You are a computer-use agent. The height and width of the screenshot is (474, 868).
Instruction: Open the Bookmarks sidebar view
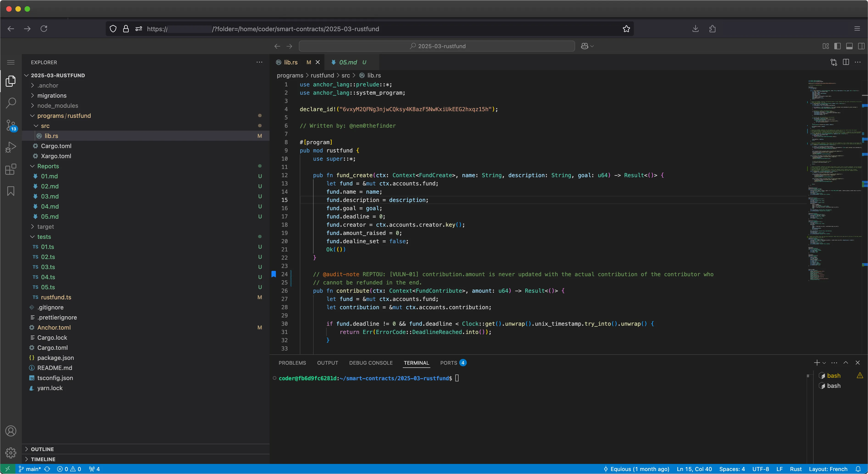click(11, 191)
